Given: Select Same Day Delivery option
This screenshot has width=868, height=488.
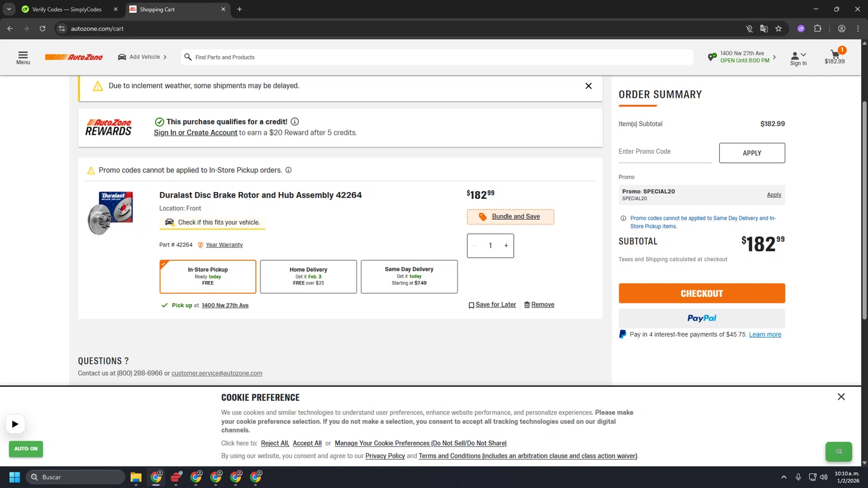Looking at the screenshot, I should tap(409, 276).
